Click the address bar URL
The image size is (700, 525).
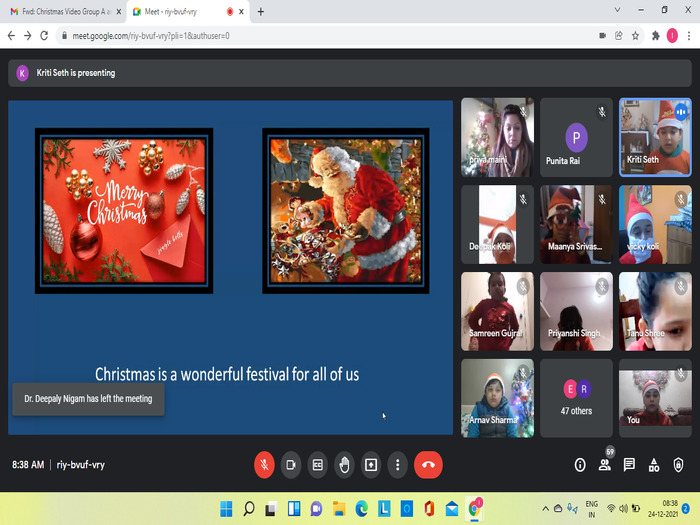[151, 36]
